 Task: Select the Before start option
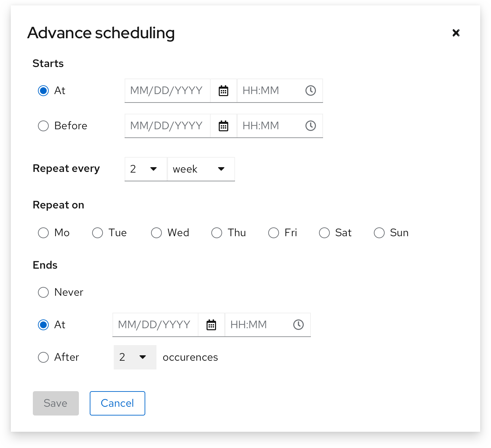pyautogui.click(x=43, y=126)
